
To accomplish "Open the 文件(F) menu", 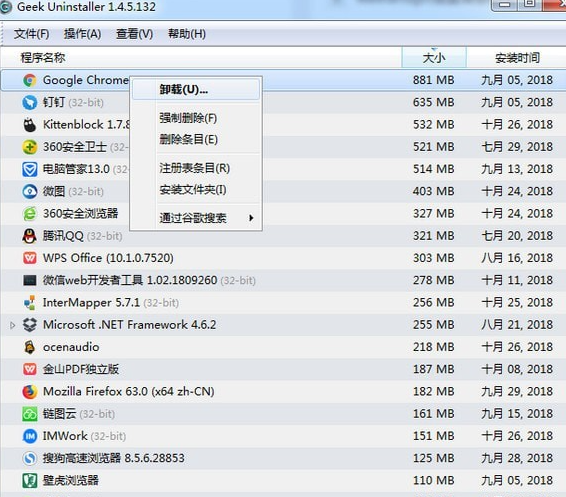I will 31,34.
